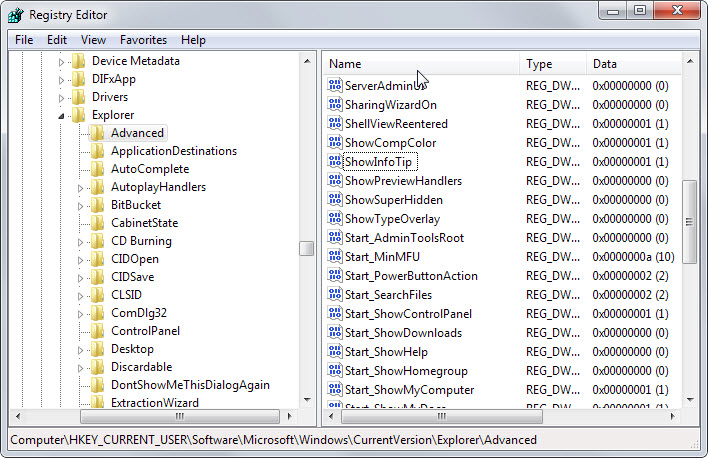708x458 pixels.
Task: Click the folder icon for DontShowMeThisDialogAgain
Action: [x=98, y=385]
